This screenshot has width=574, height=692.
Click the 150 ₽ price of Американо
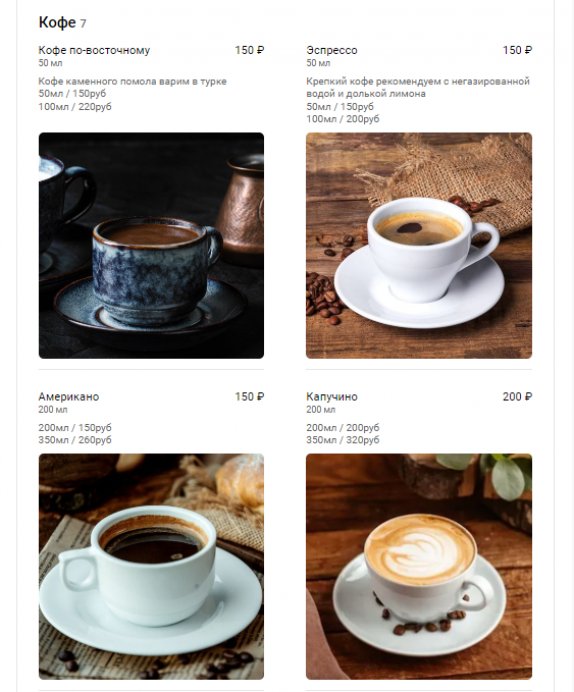point(249,396)
